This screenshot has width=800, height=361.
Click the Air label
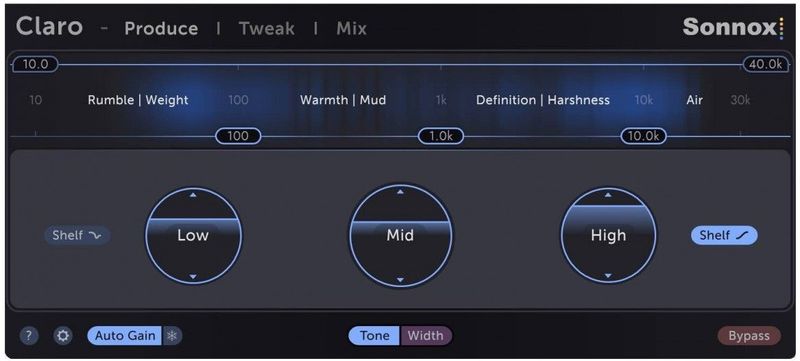pos(694,100)
